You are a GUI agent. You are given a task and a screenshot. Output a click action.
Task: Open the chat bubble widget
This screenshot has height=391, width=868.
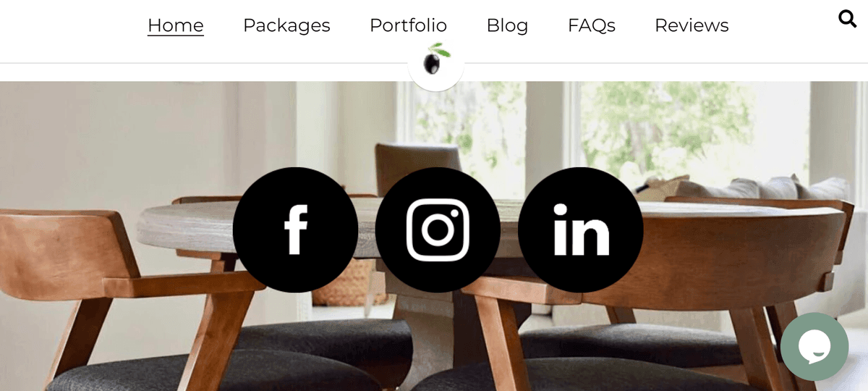point(814,347)
